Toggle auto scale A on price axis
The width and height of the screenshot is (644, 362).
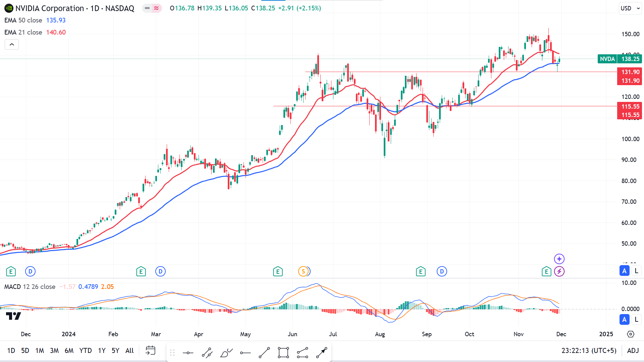(x=624, y=271)
